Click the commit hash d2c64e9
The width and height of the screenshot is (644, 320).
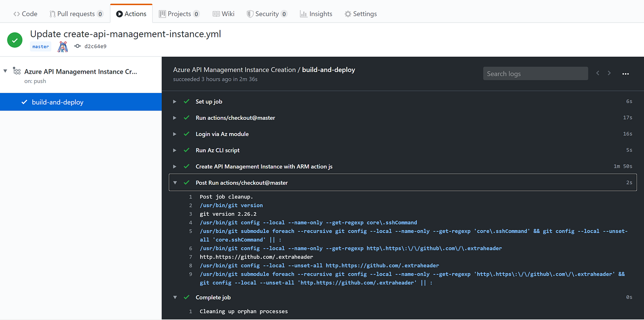point(95,47)
